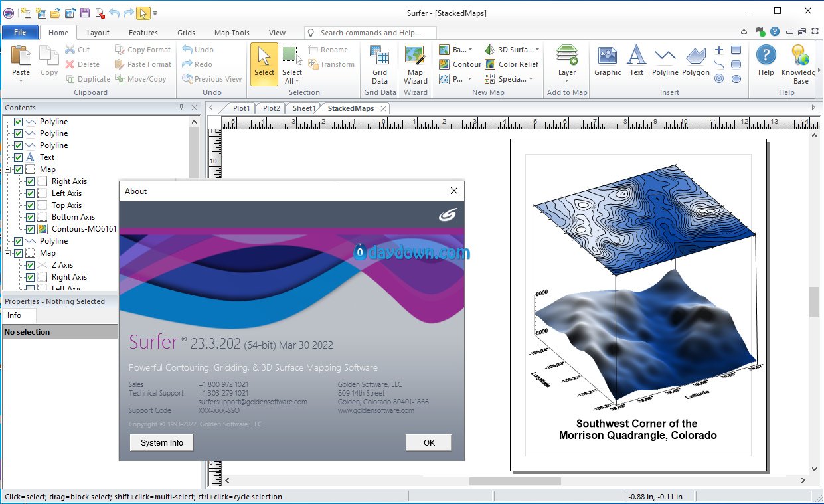
Task: Launch the Map Wizard
Action: point(416,64)
